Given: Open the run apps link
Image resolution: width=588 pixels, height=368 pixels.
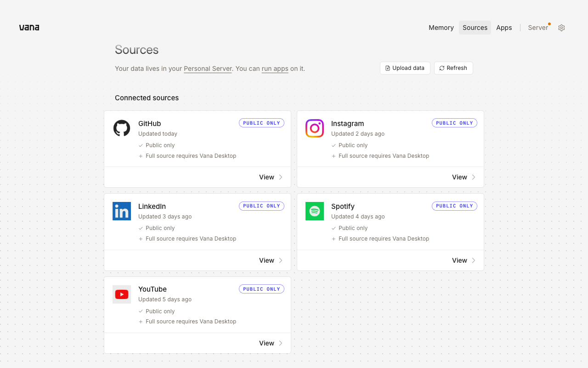Looking at the screenshot, I should click(275, 69).
